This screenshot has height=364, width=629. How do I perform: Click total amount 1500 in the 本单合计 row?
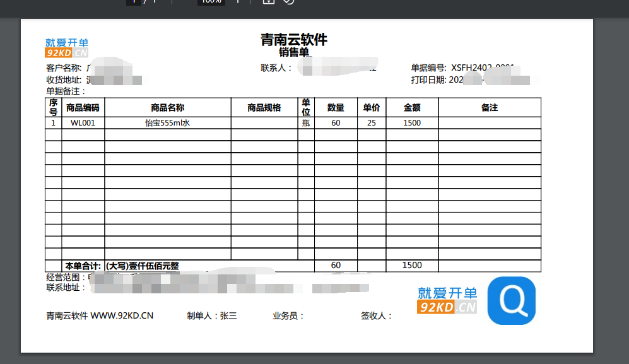pyautogui.click(x=412, y=266)
